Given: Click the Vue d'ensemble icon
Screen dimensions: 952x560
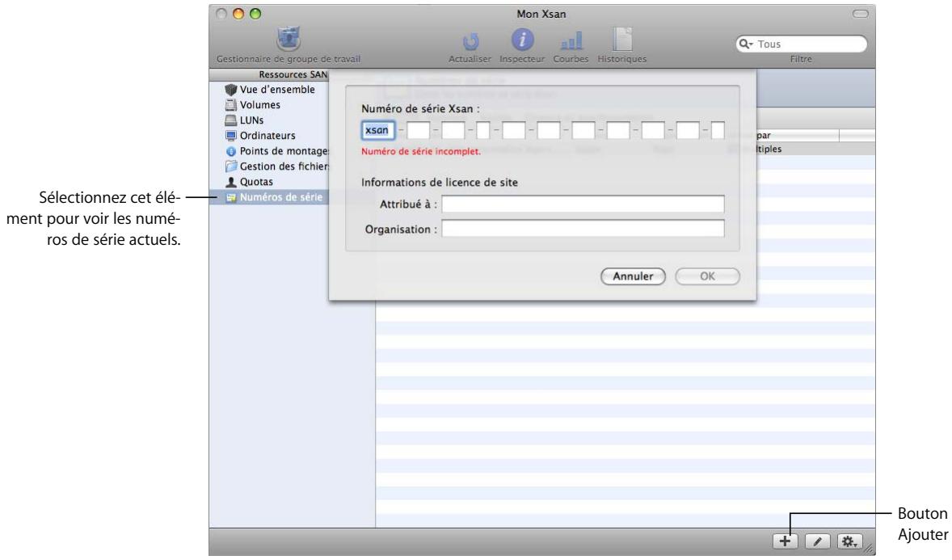Looking at the screenshot, I should tap(230, 89).
